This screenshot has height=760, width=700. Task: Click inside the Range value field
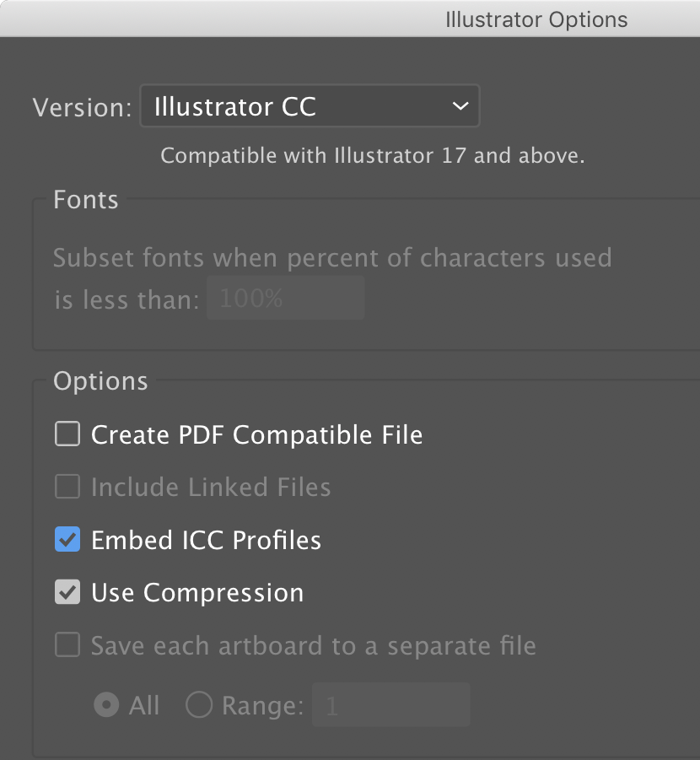pyautogui.click(x=390, y=705)
